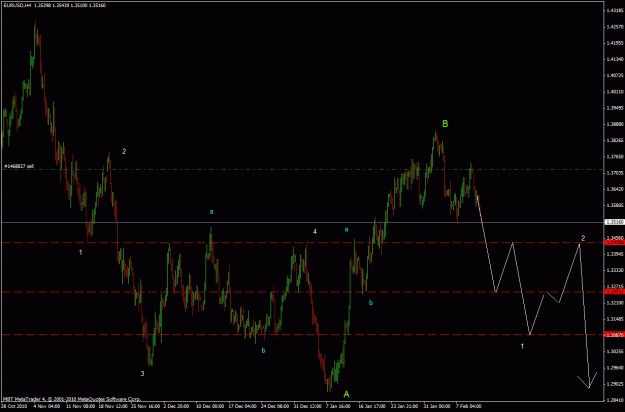
Task: Click the 1.39495 price axis label
Action: tap(615, 108)
